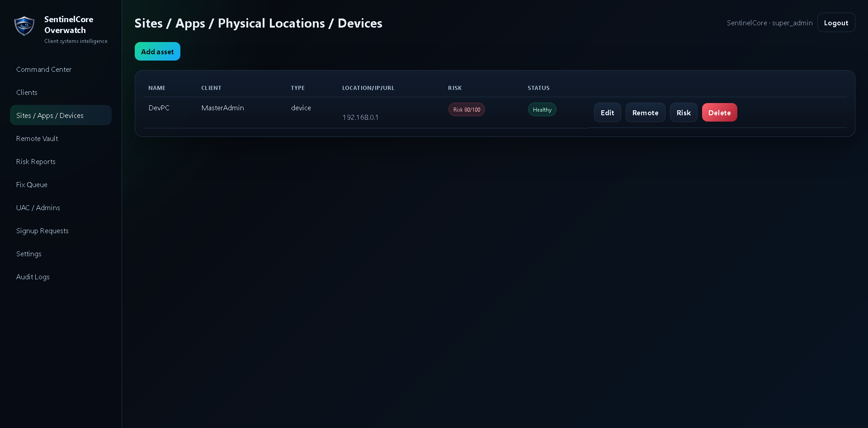Go to Clients in the sidebar

click(x=61, y=92)
